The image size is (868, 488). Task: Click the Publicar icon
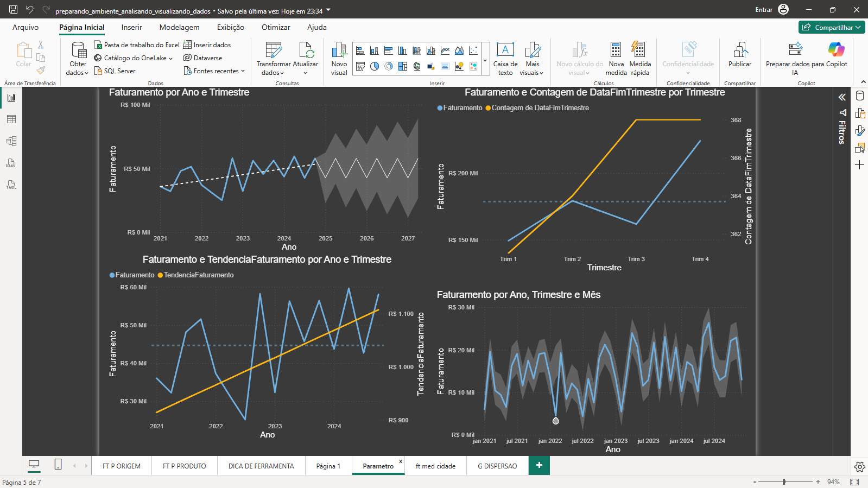coord(740,50)
